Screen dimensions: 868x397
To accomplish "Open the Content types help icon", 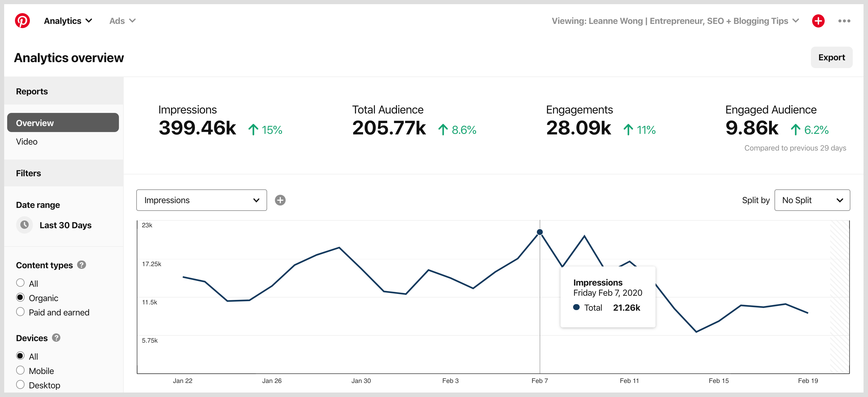I will [81, 265].
